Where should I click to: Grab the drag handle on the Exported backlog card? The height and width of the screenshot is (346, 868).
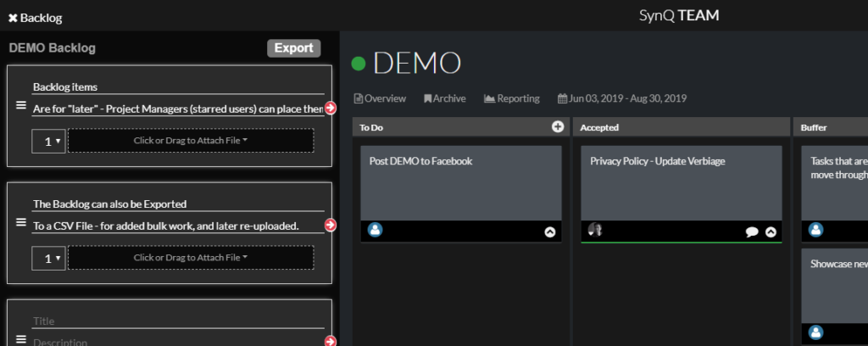click(x=21, y=223)
